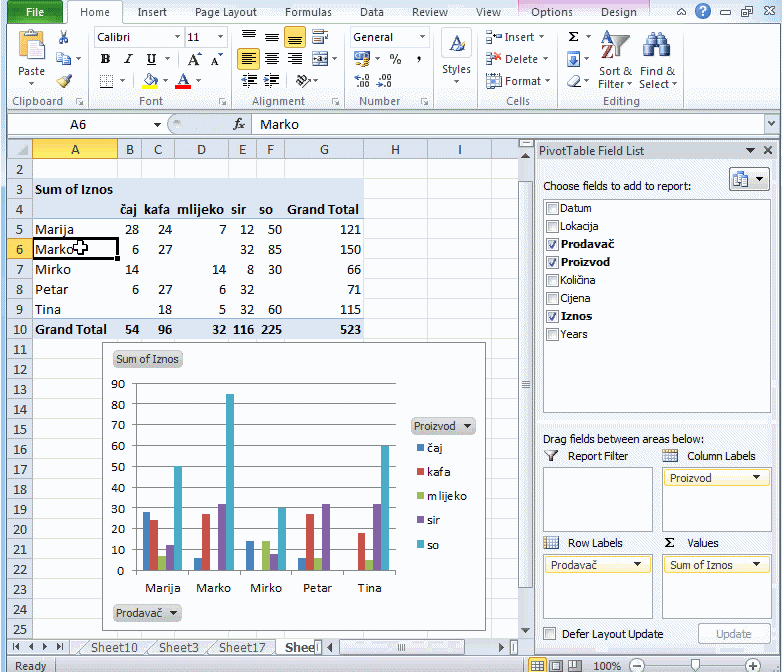
Task: Enable Defer Layout Update checkbox
Action: coord(550,634)
